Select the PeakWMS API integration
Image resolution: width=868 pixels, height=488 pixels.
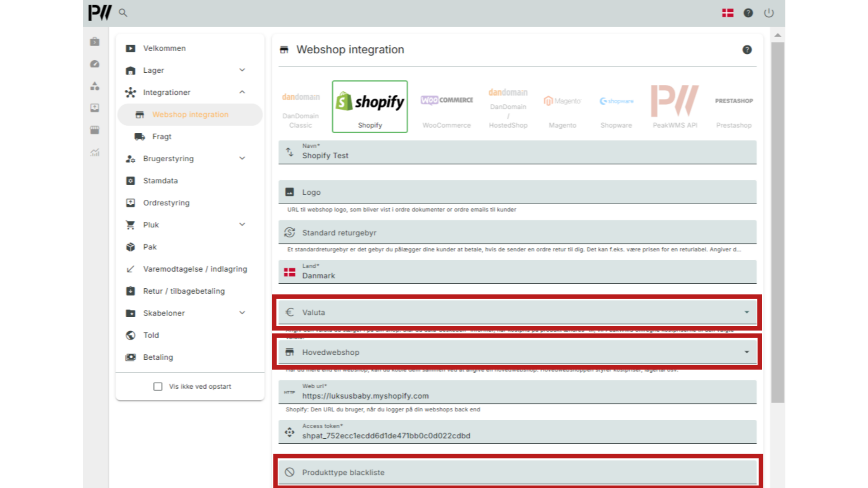(x=675, y=107)
